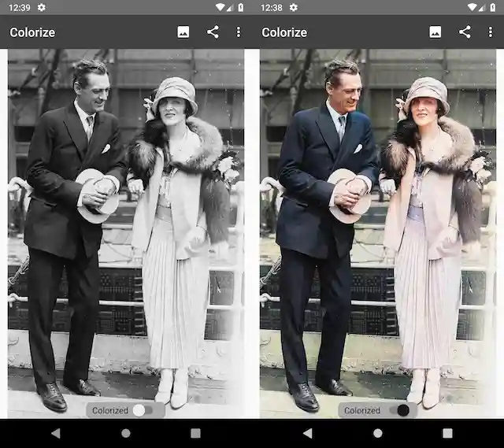Screen dimensions: 504x448
Task: Tap settings gear in left status bar
Action: tap(42, 7)
